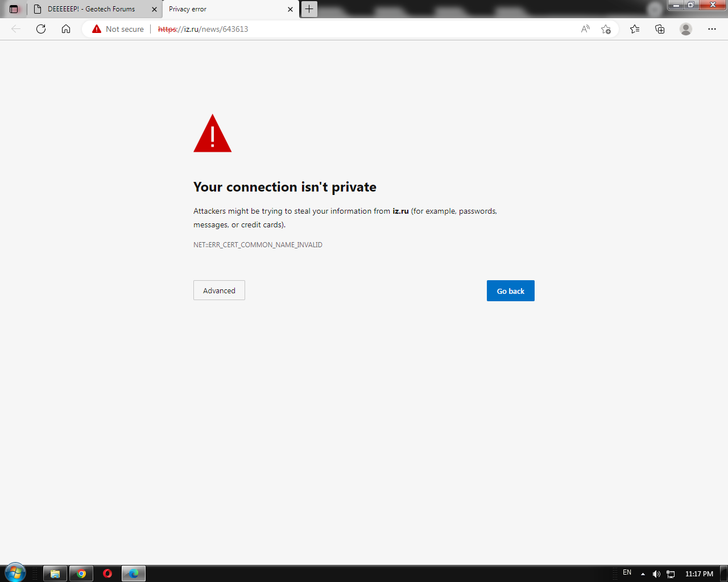The image size is (728, 582).
Task: Open the user profile menu
Action: [686, 29]
